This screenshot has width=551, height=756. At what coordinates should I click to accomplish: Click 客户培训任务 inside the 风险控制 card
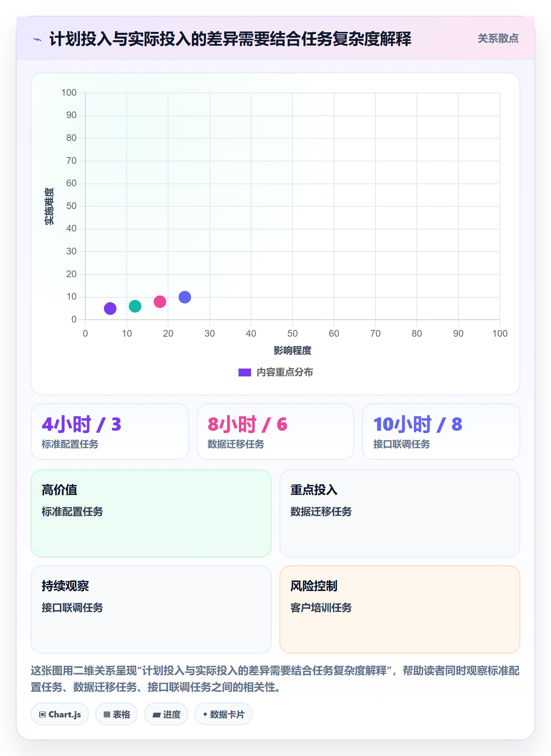coord(321,608)
